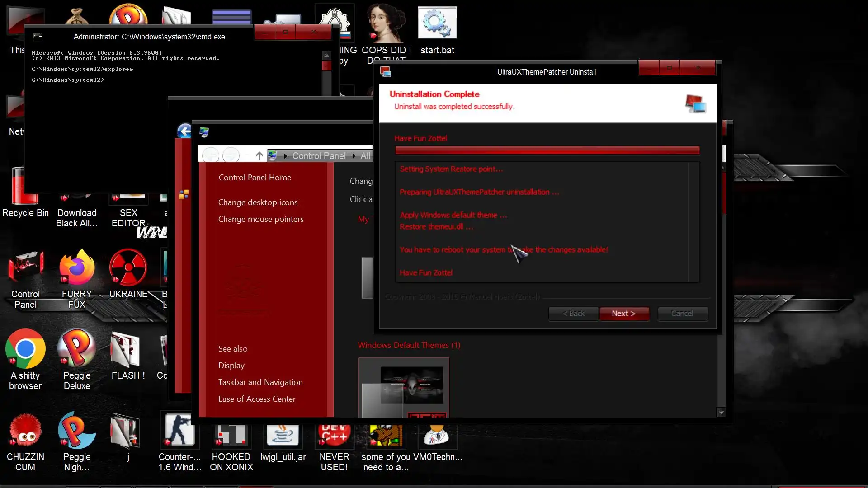Click the scroll down arrow in Personalization window
The width and height of the screenshot is (868, 488).
tap(721, 412)
